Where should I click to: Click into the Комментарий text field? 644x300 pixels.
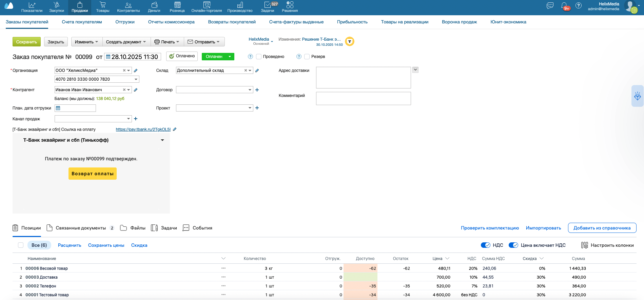point(363,98)
